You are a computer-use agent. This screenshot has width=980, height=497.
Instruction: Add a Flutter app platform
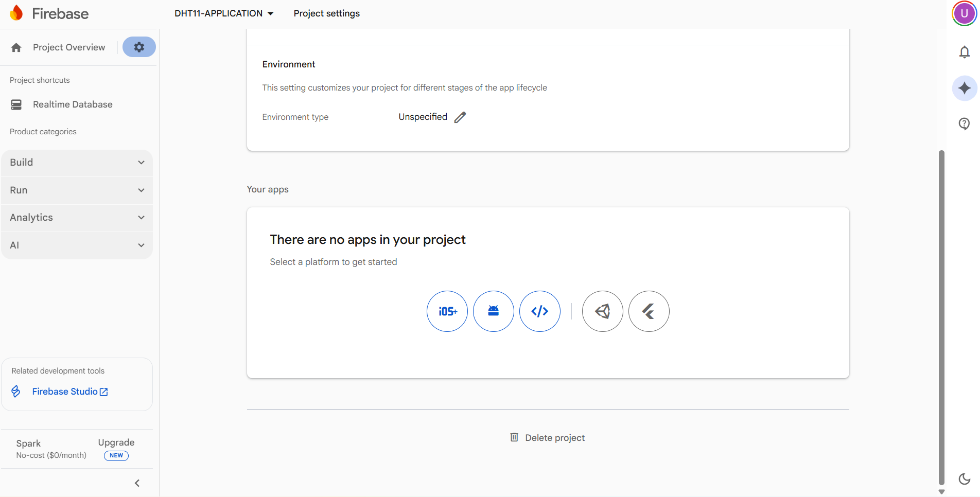649,311
